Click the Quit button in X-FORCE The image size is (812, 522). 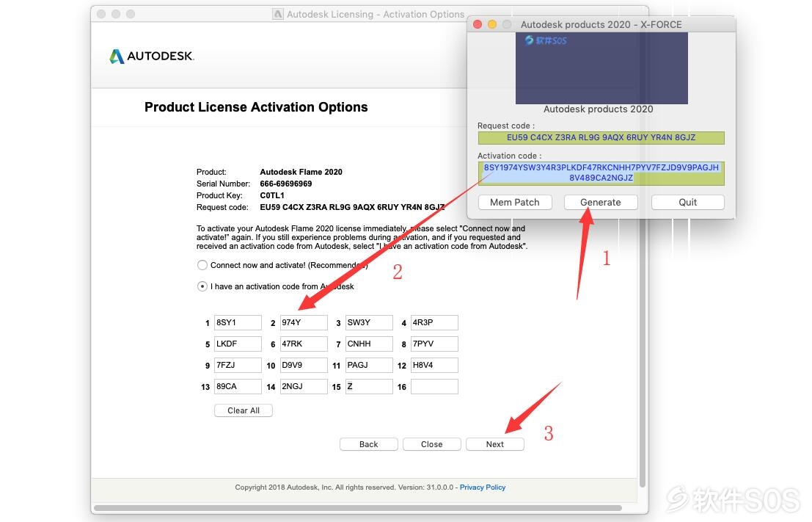pos(688,202)
